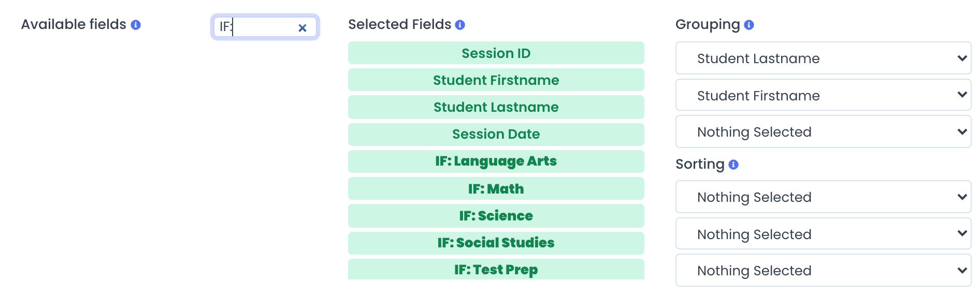Clear the IF: search filter
The height and width of the screenshot is (295, 980).
coord(302,28)
